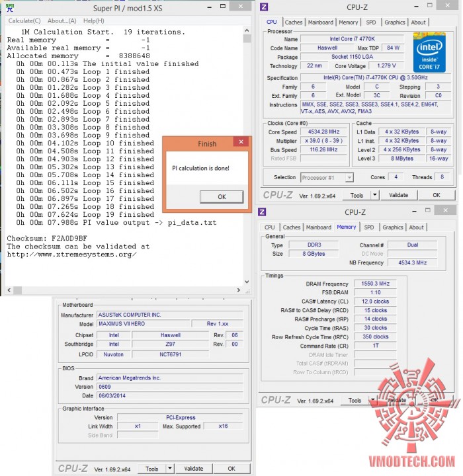Viewport: 463px width, 476px height.
Task: Click the Super PI vertical scrollbar down arrow
Action: coord(247,282)
